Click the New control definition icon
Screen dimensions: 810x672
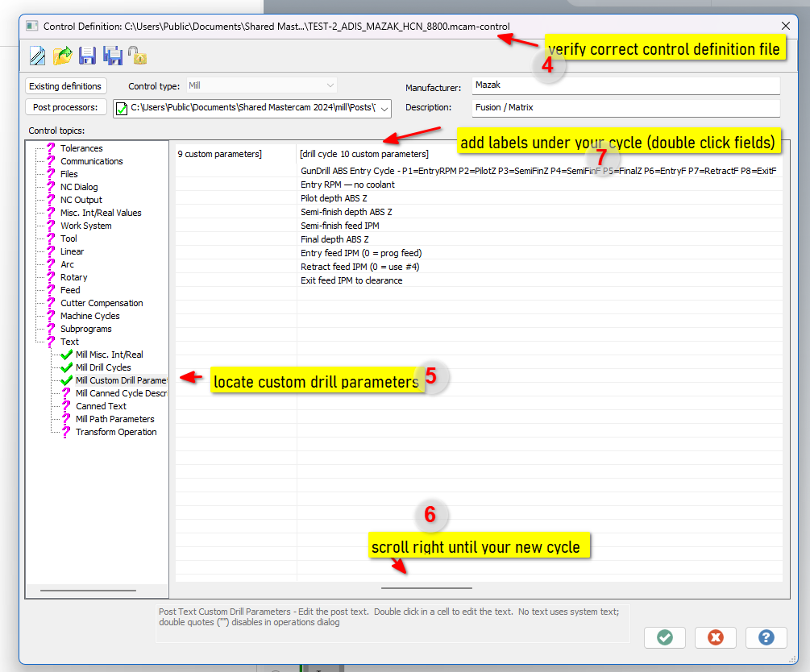[37, 56]
